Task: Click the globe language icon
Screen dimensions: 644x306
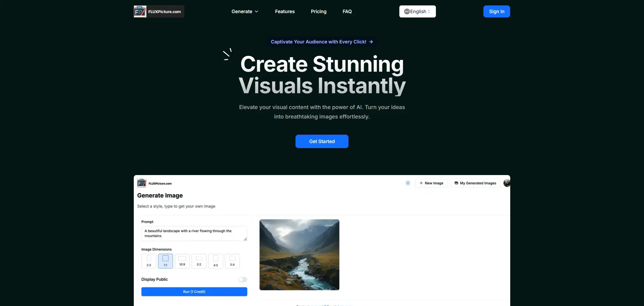Action: coord(407,11)
